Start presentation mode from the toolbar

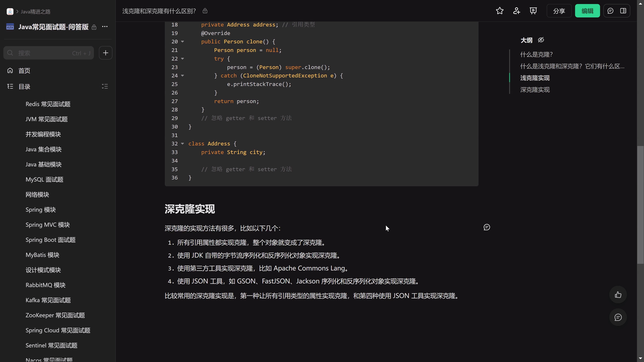[533, 11]
